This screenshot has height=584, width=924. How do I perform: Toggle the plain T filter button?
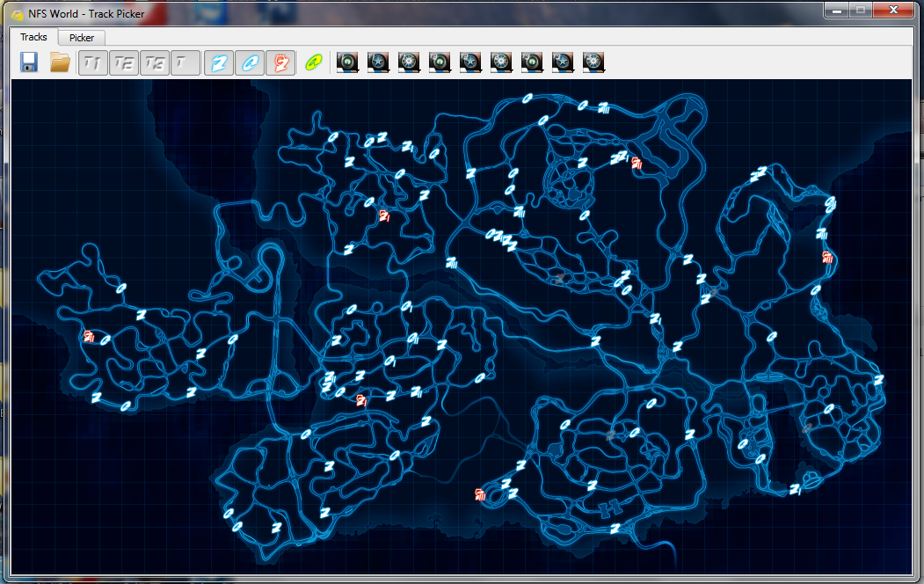pos(185,62)
